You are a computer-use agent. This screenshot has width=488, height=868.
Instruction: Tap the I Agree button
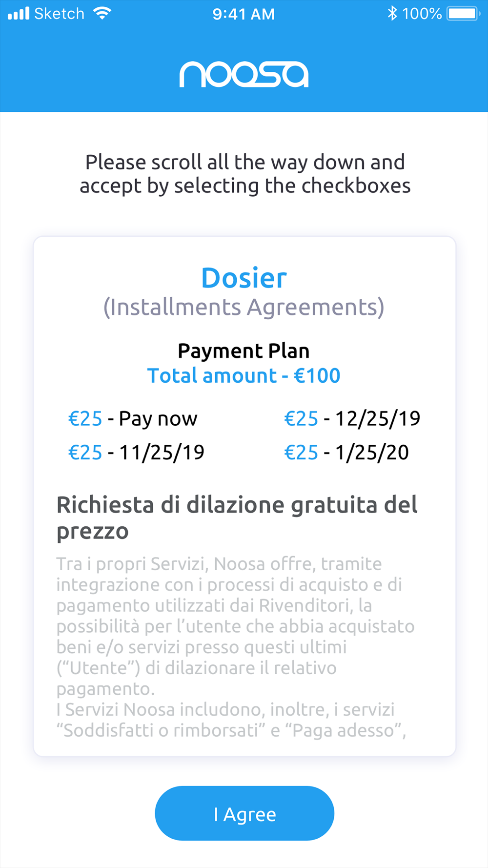coord(244,813)
